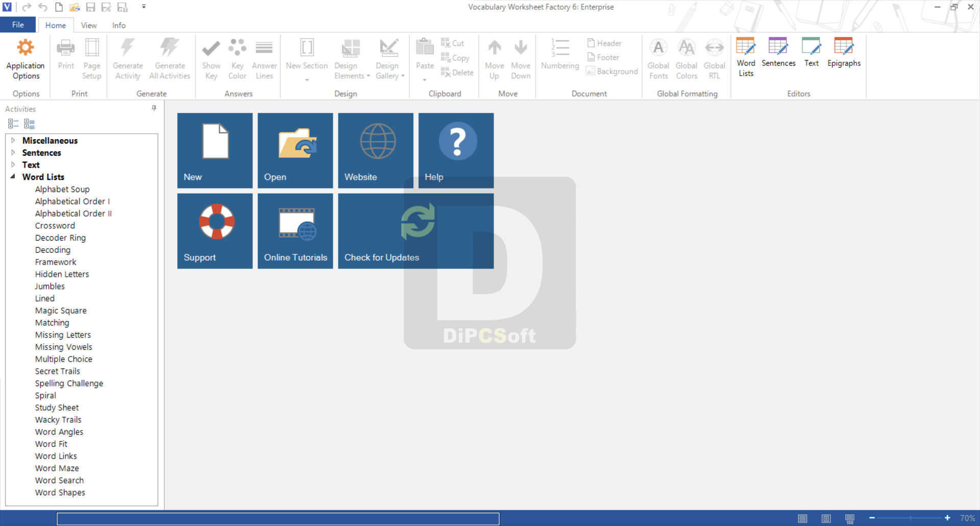980x526 pixels.
Task: Click the New start tile
Action: 215,151
